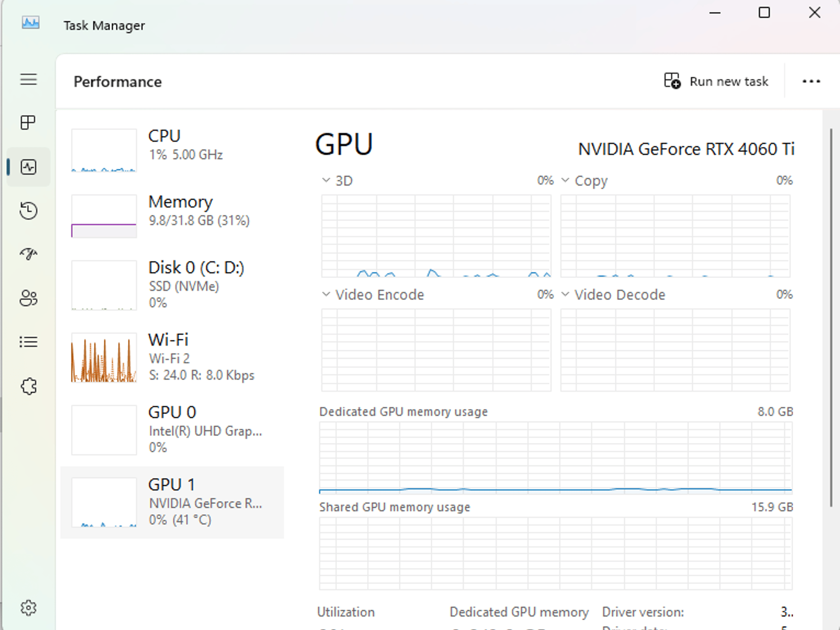Click the GPU 1 mini graph thumbnail
The height and width of the screenshot is (630, 840).
pos(104,502)
